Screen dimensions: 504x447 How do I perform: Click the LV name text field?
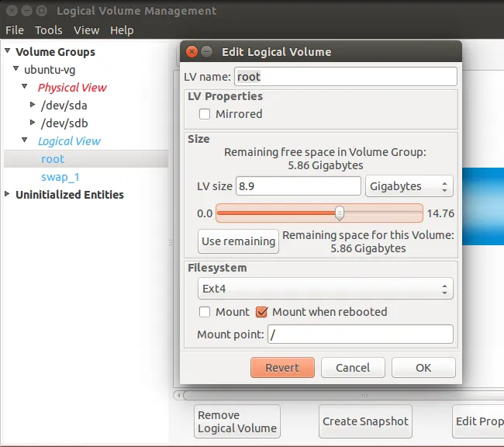click(x=344, y=77)
